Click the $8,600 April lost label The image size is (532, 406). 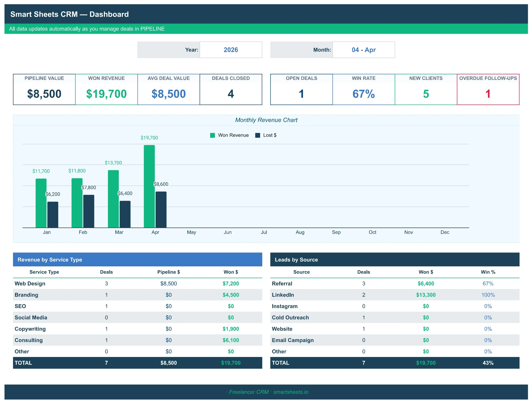coord(161,184)
